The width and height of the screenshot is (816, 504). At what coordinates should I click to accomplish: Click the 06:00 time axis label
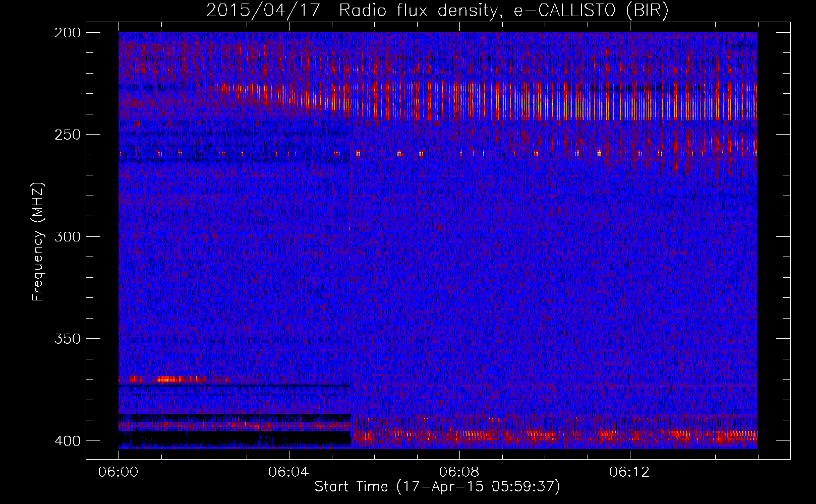118,472
